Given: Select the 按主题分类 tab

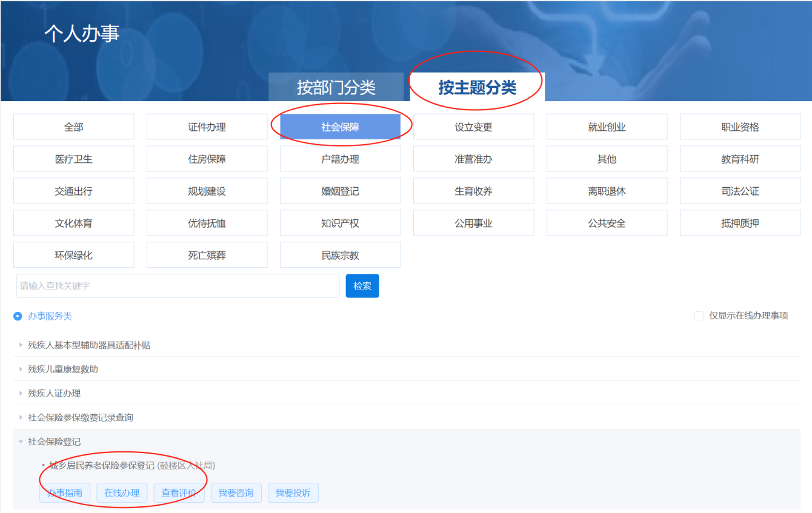Looking at the screenshot, I should point(477,87).
